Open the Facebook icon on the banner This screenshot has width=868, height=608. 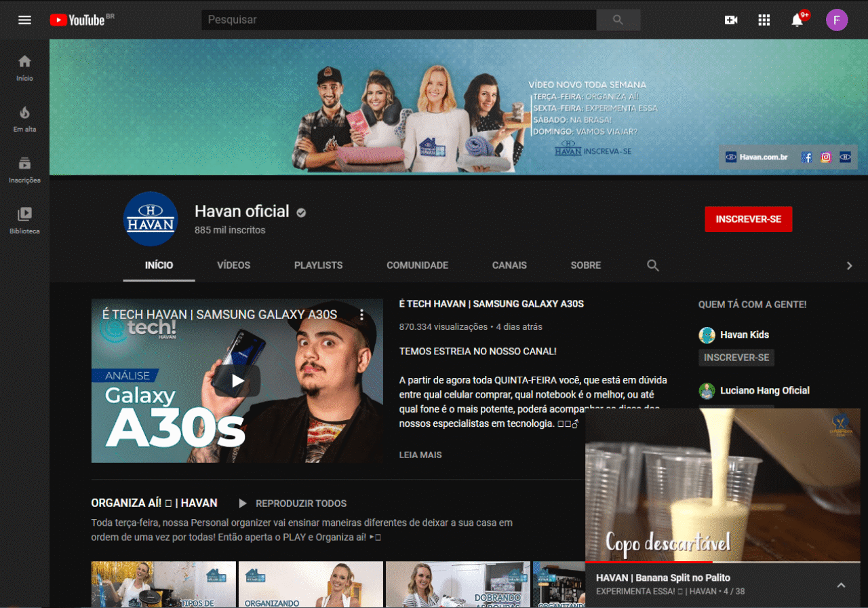(x=806, y=157)
